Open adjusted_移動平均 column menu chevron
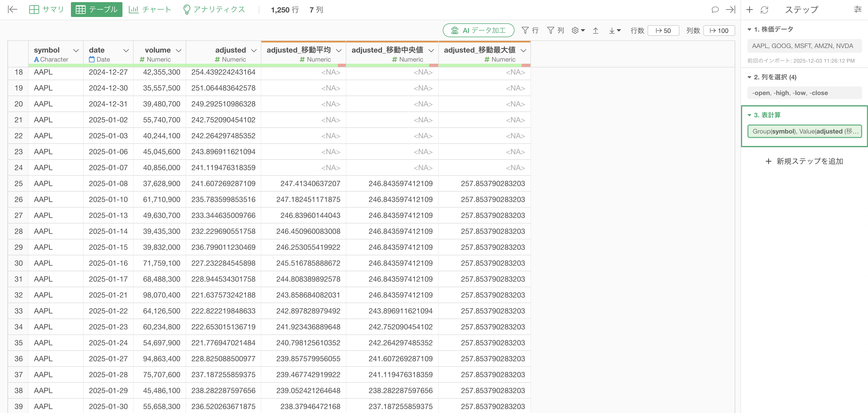The image size is (868, 413). [339, 50]
